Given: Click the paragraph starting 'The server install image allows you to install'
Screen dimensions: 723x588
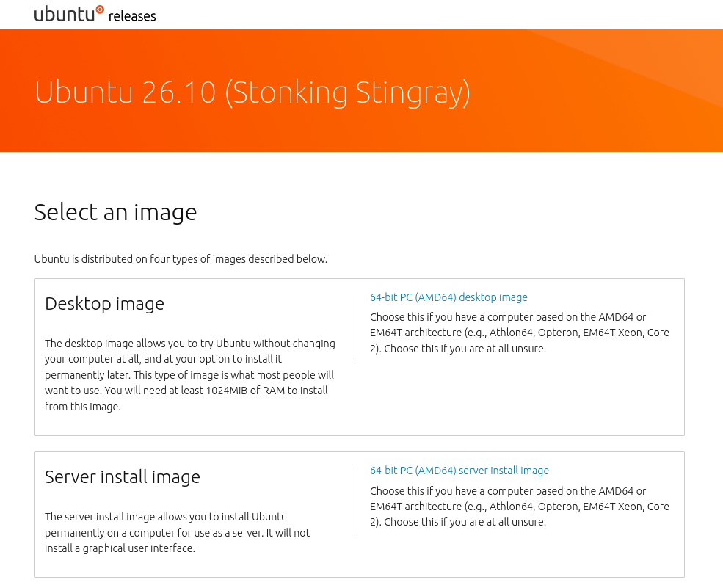Looking at the screenshot, I should (178, 533).
